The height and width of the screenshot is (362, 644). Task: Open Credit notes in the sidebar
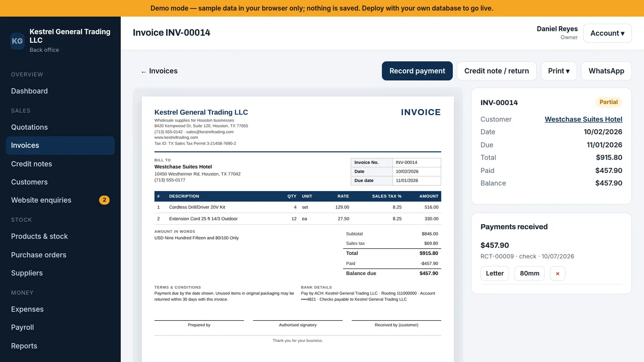pos(60,164)
